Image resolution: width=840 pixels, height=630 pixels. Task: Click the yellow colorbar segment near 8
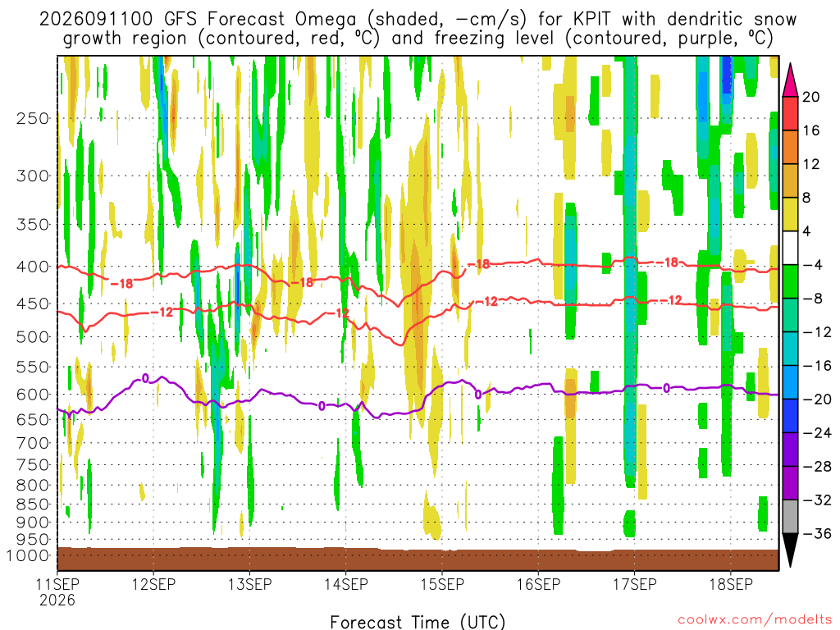[790, 214]
